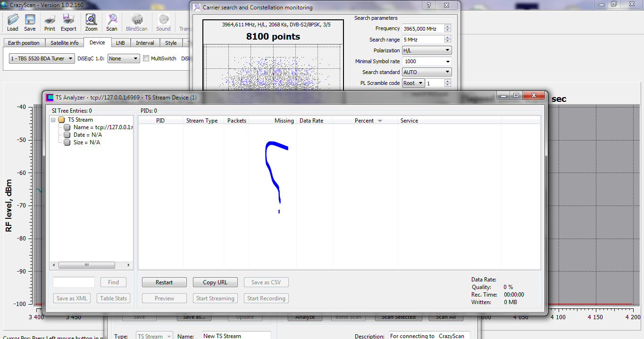
Task: Click the BlindScan toolbar icon
Action: tap(137, 20)
